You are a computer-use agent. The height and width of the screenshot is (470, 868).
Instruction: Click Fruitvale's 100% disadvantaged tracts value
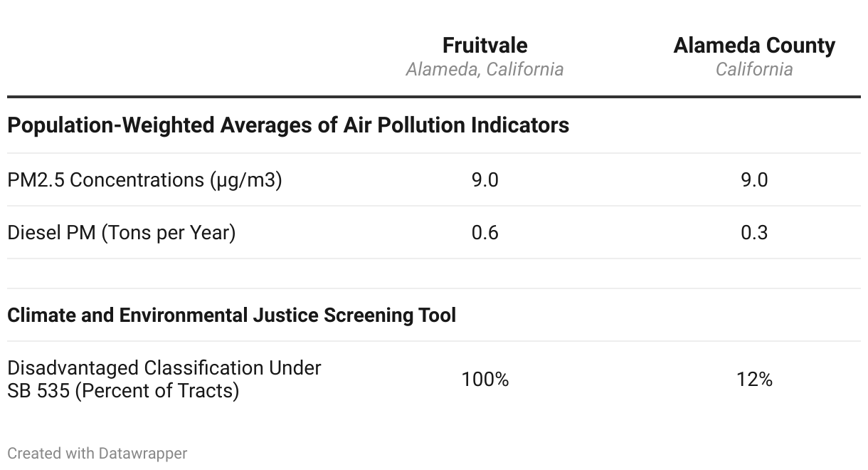pyautogui.click(x=485, y=380)
